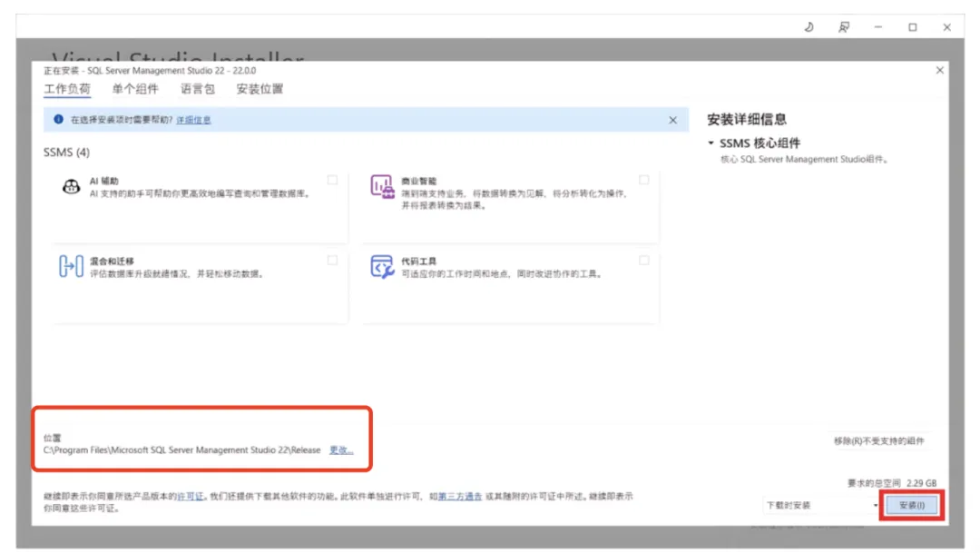Check the 商业智能 workload checkbox
Screen dimensions: 980x553
tap(643, 180)
